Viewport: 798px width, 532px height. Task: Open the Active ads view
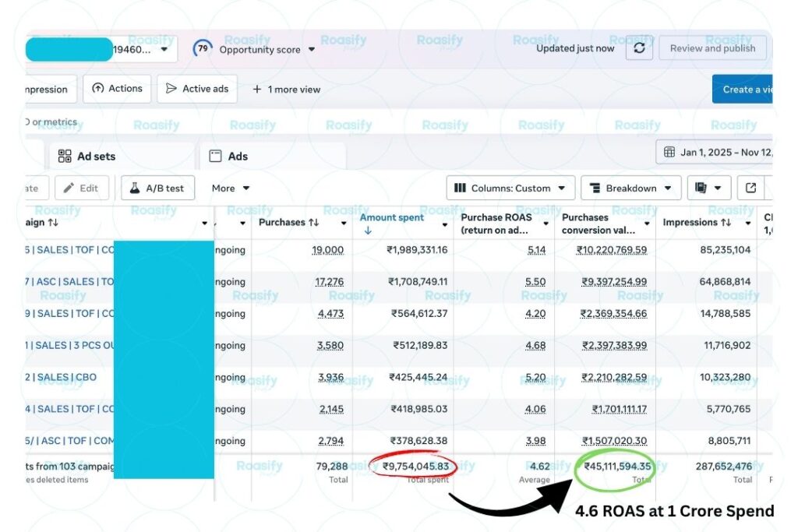197,89
